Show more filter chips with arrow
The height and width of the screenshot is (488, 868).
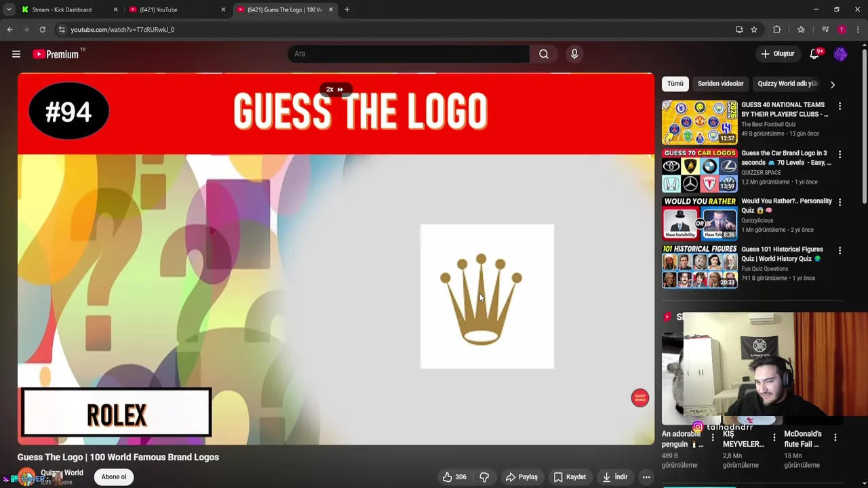pyautogui.click(x=833, y=84)
